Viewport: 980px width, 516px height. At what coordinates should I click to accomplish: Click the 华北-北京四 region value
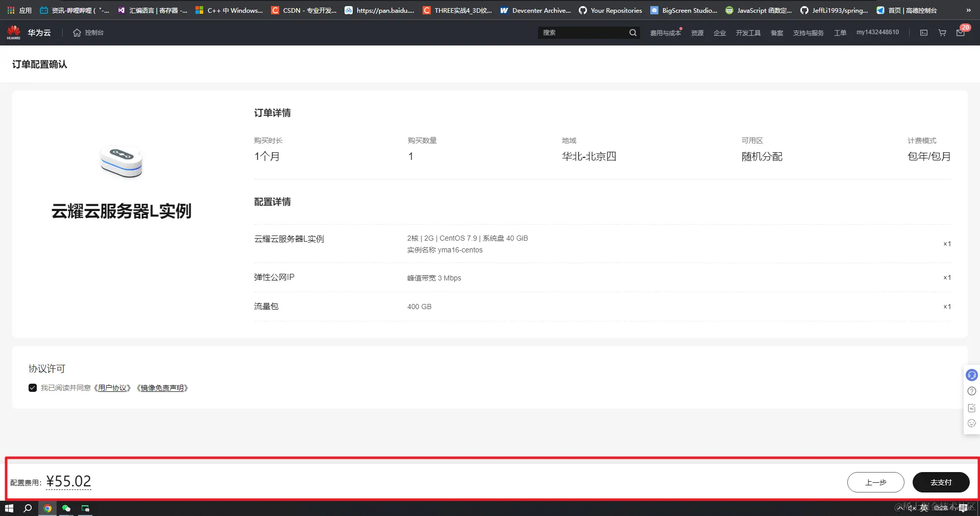coord(589,156)
